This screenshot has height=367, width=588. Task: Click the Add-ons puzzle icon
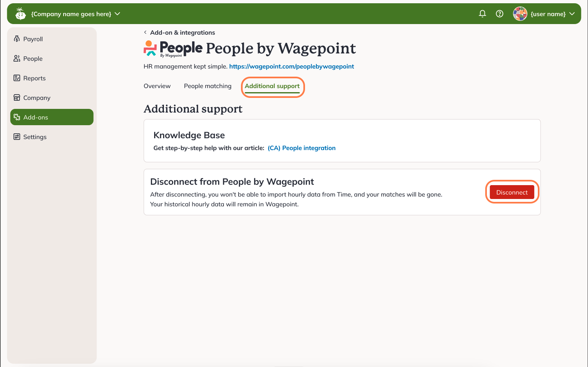17,117
